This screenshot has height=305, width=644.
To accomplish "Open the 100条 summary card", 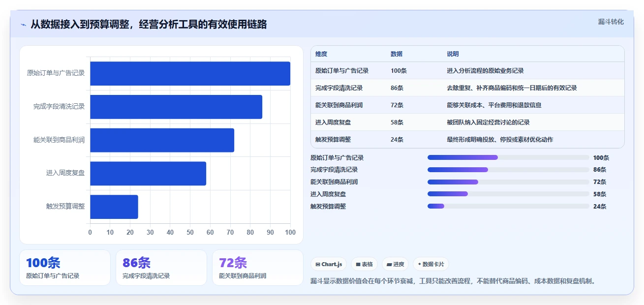I will pos(65,268).
